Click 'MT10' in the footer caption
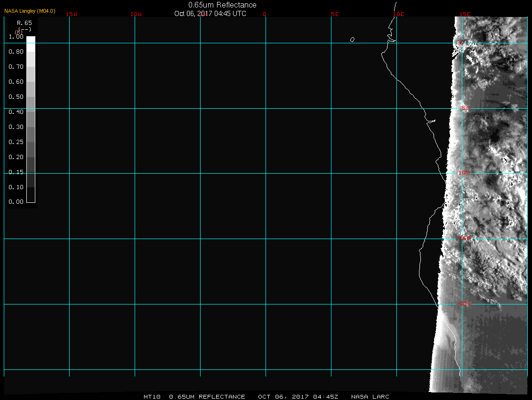This screenshot has height=400, width=532. pos(153,397)
